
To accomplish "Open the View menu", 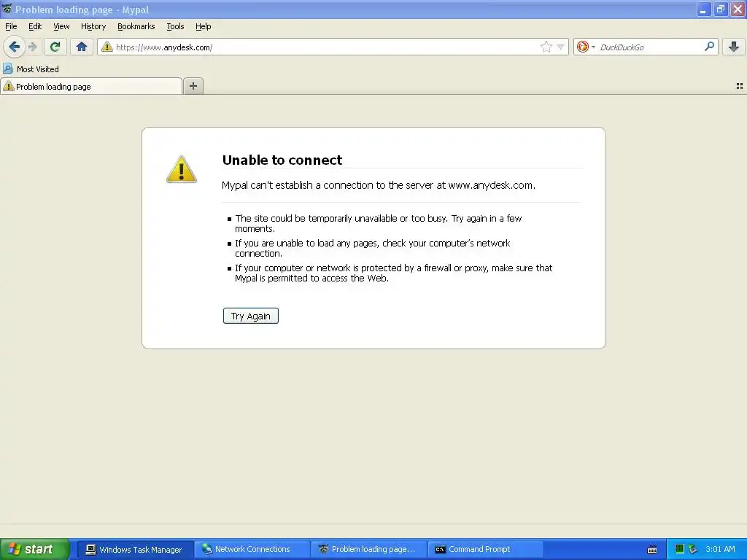I will point(61,26).
